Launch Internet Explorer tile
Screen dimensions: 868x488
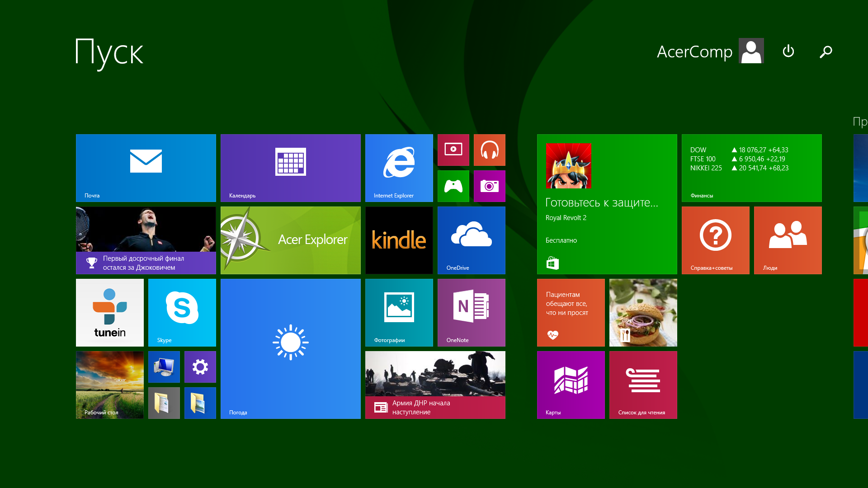(399, 168)
